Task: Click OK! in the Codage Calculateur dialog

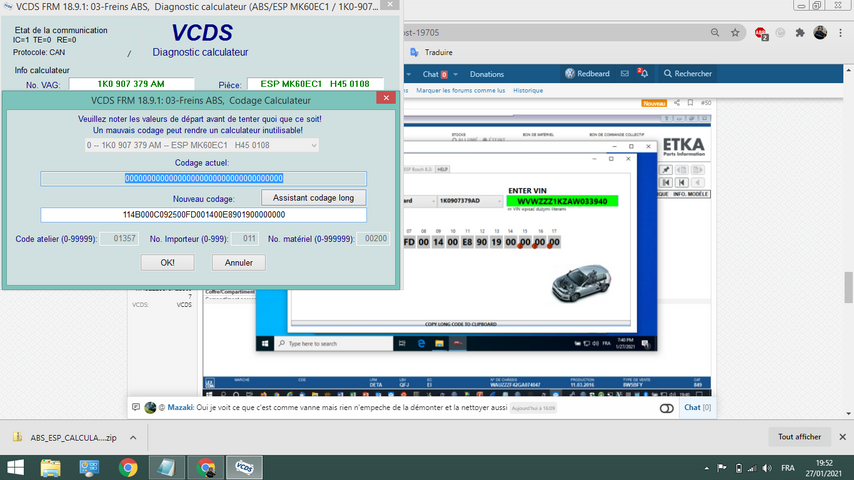Action: click(x=167, y=263)
